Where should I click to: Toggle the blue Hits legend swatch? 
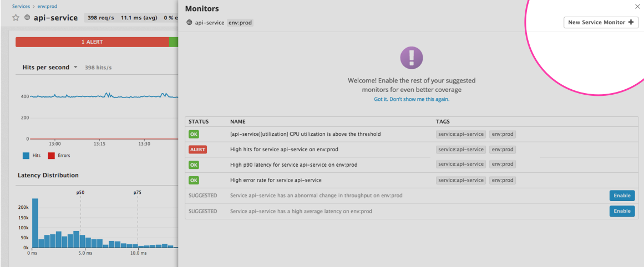pyautogui.click(x=26, y=156)
